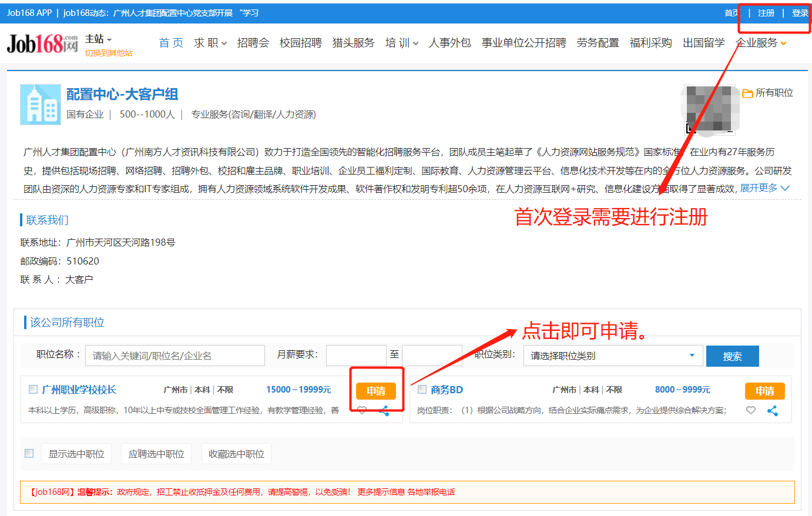Click the Job168 site logo

(42, 43)
